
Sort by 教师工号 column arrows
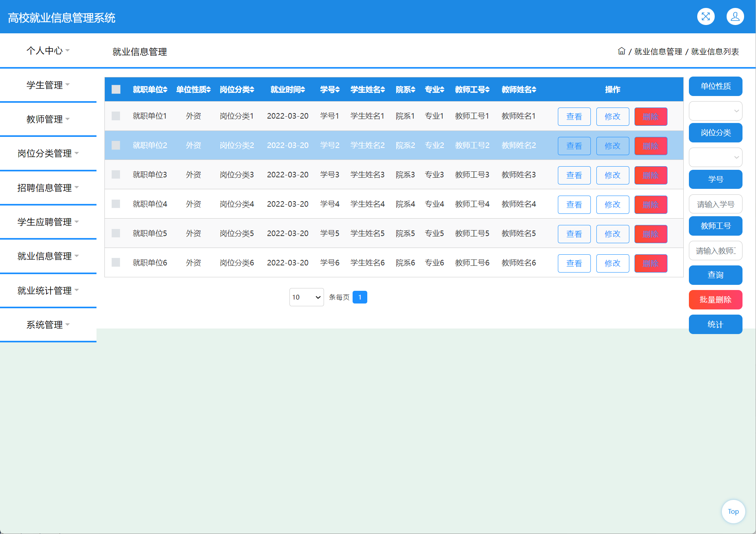click(487, 90)
